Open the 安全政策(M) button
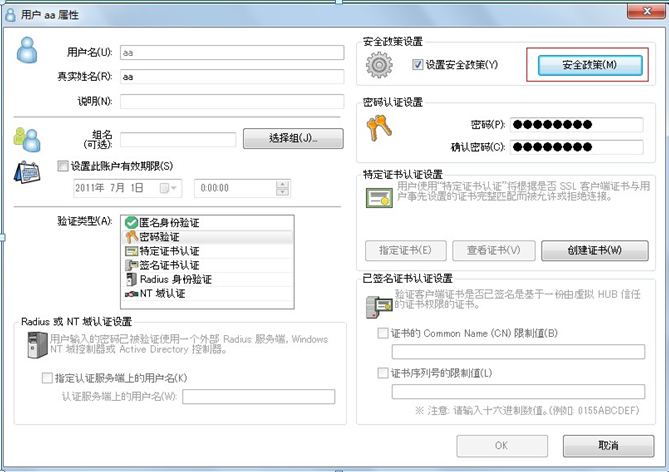The width and height of the screenshot is (669, 472). (590, 65)
